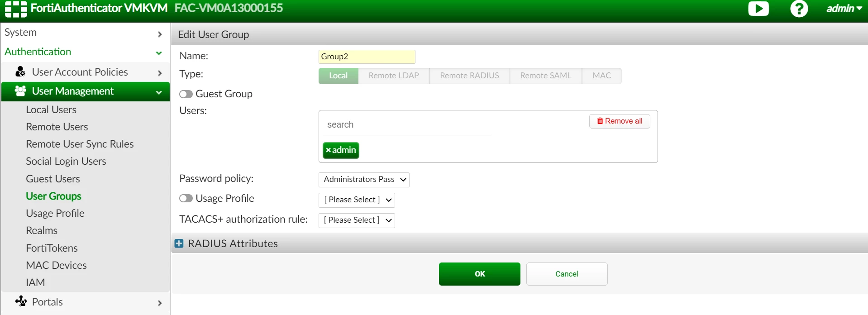The image size is (868, 315).
Task: Open Remote User Sync Rules
Action: [x=80, y=144]
